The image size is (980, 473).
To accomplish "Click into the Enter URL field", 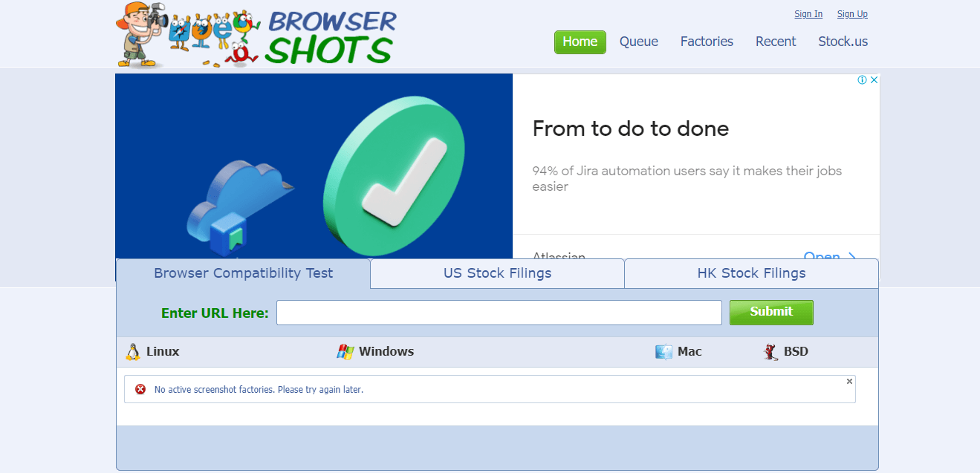I will (499, 313).
